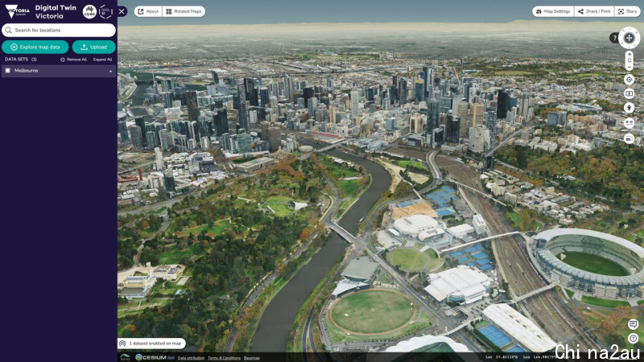Open the feedback chat icon
This screenshot has width=644, height=362.
pos(633,324)
